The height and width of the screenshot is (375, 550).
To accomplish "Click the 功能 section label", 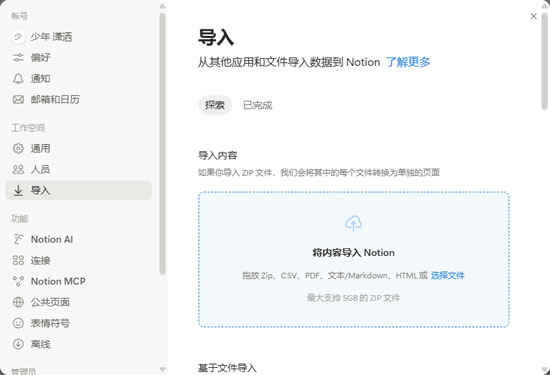I will tap(20, 219).
